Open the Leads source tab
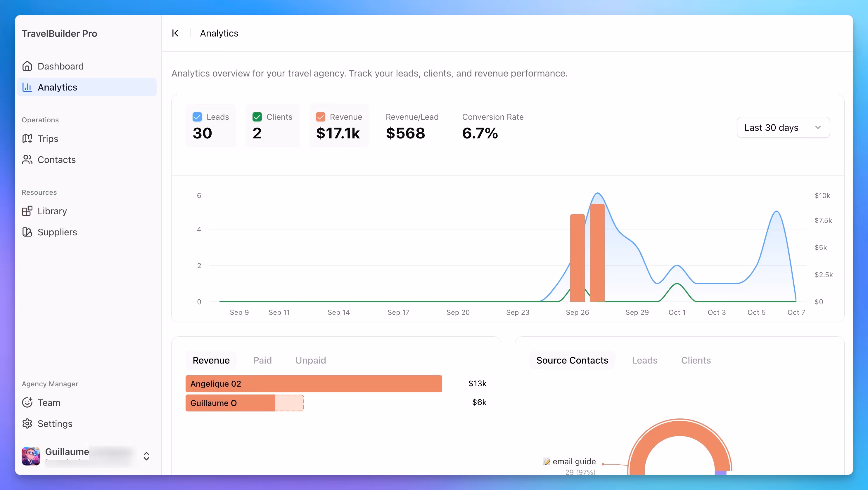This screenshot has width=868, height=490. pos(644,360)
